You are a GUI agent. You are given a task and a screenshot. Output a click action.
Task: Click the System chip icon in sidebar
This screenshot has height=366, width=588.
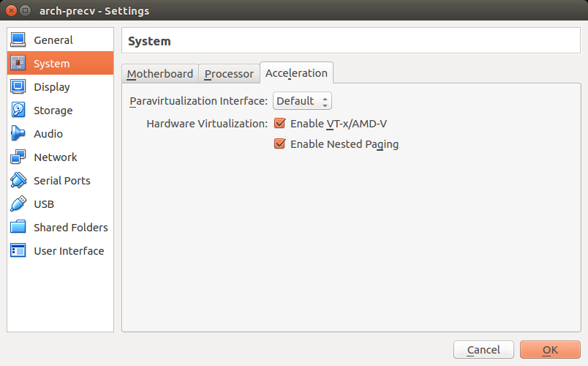(18, 63)
